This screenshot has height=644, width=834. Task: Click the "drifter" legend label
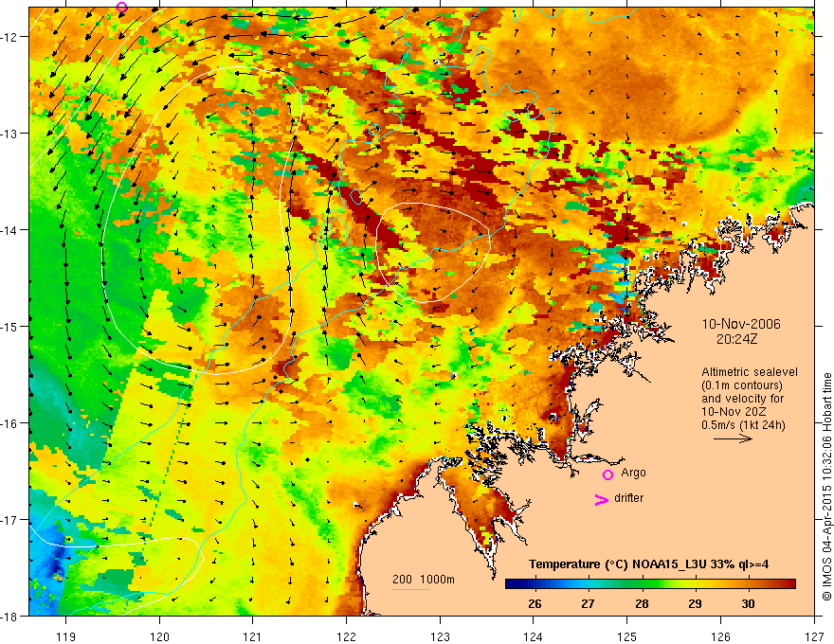point(628,498)
